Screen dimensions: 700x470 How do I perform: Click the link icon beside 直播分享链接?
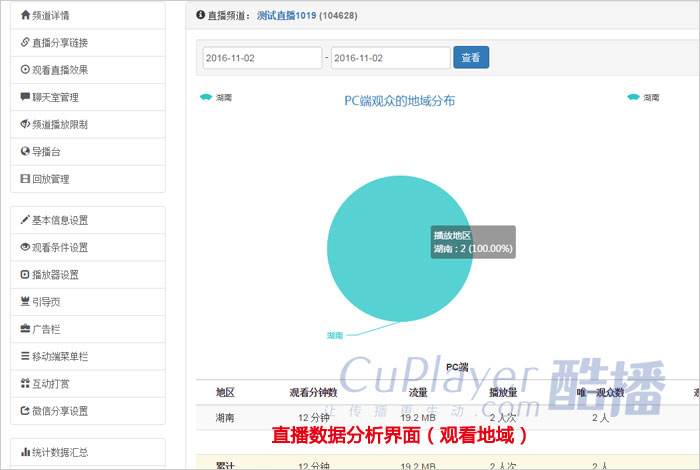25,42
